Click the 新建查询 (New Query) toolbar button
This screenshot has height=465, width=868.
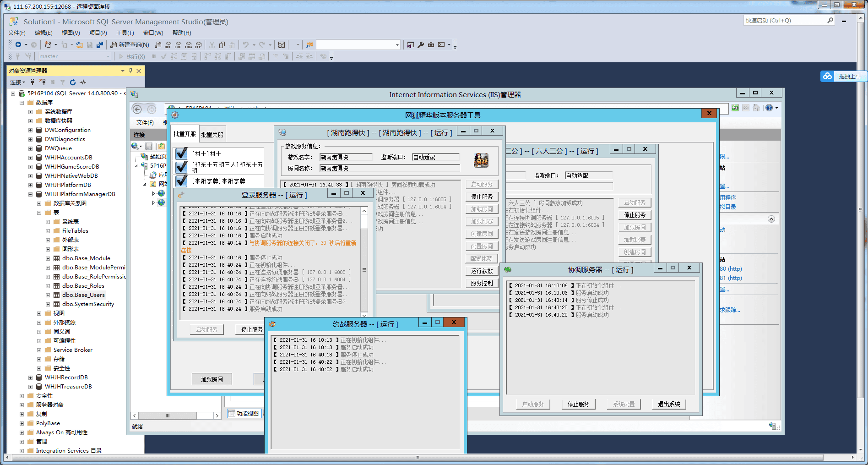pos(130,45)
